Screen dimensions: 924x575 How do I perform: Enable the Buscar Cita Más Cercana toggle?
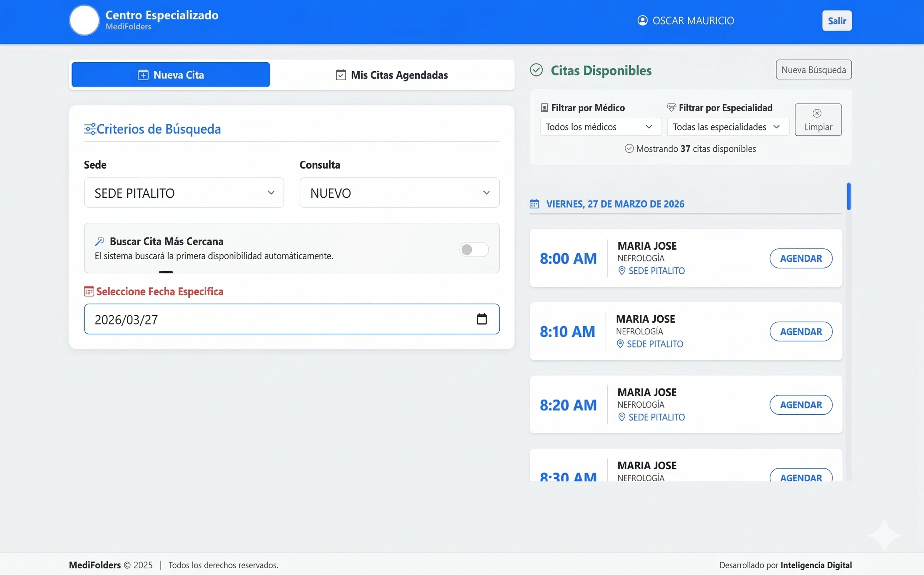(x=473, y=249)
